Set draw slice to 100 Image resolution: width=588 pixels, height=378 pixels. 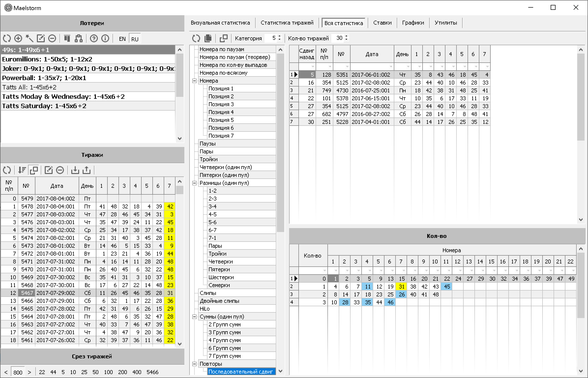(x=108, y=372)
